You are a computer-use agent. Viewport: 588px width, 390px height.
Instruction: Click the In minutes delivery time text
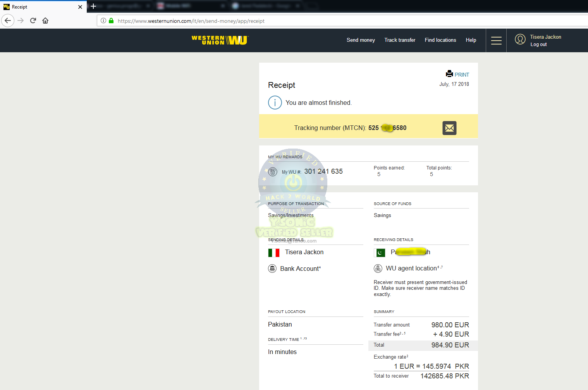(x=282, y=352)
